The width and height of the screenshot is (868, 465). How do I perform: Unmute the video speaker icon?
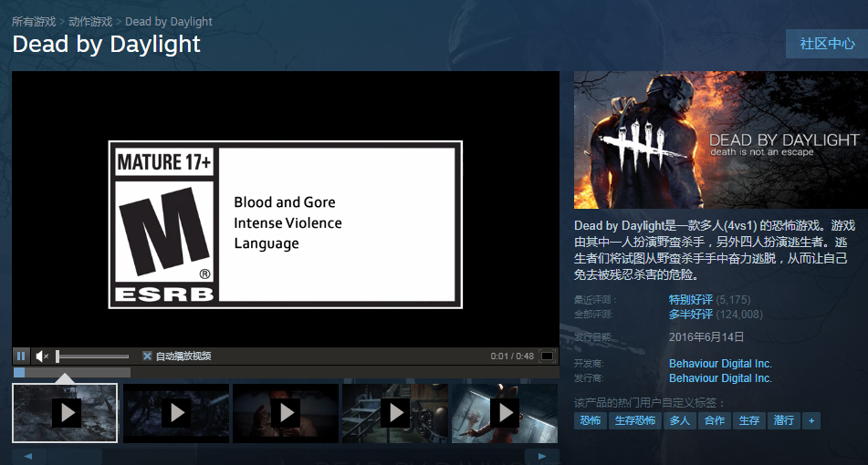click(42, 356)
